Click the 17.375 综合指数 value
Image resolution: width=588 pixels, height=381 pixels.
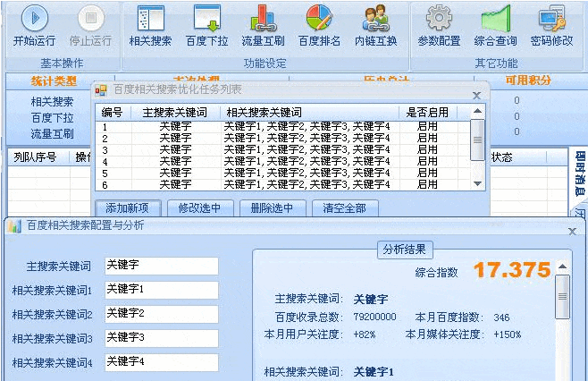click(512, 270)
